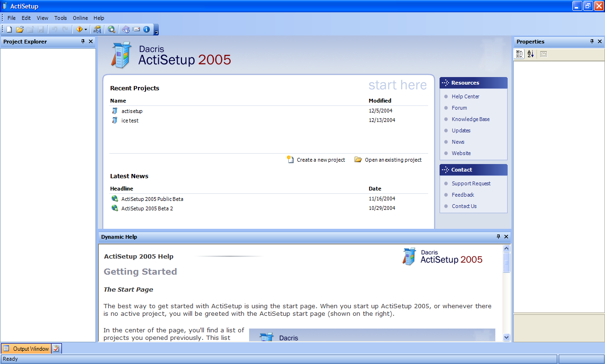This screenshot has height=364, width=605.
Task: Sort Properties alphabetically
Action: point(530,54)
